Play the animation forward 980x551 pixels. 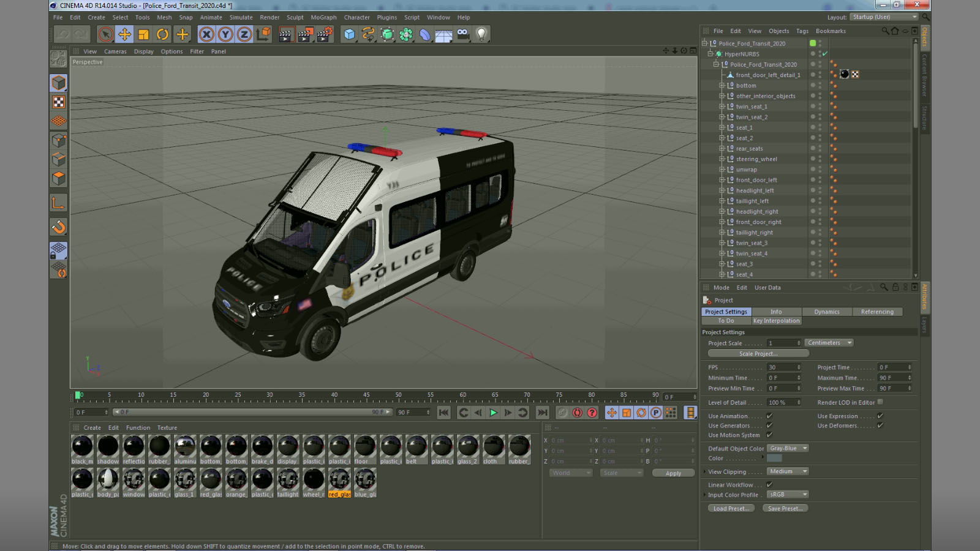coord(493,413)
